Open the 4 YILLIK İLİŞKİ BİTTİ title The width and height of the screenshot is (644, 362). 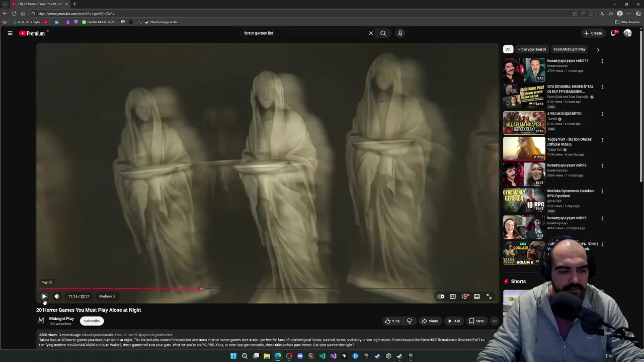pyautogui.click(x=564, y=114)
